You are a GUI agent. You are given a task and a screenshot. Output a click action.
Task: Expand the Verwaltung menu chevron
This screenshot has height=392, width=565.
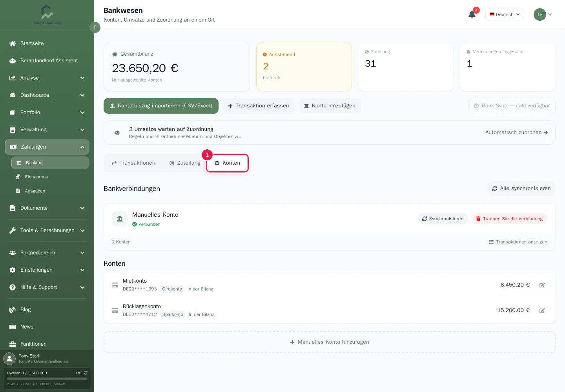point(82,130)
